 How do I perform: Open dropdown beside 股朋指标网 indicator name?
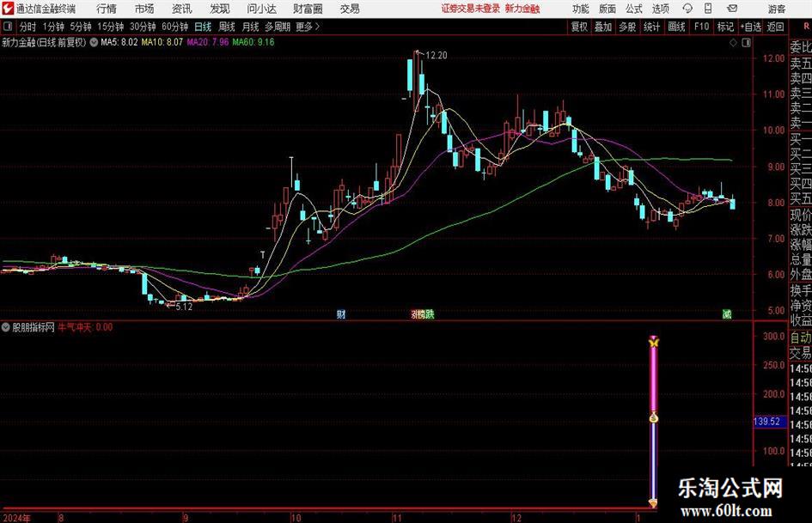(x=6, y=327)
